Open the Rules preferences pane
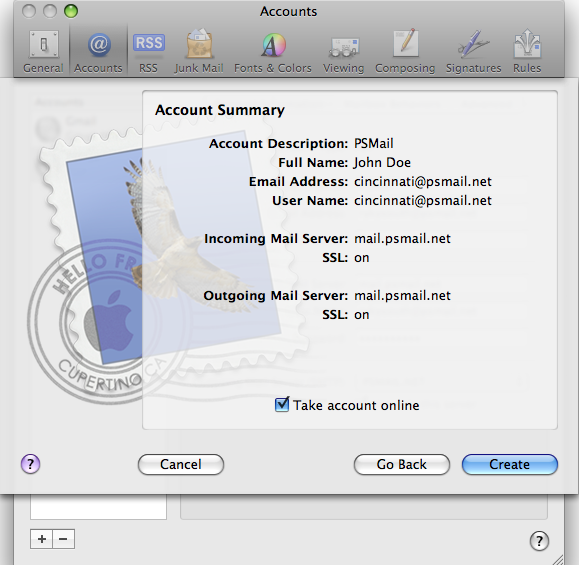The width and height of the screenshot is (579, 565). click(527, 52)
